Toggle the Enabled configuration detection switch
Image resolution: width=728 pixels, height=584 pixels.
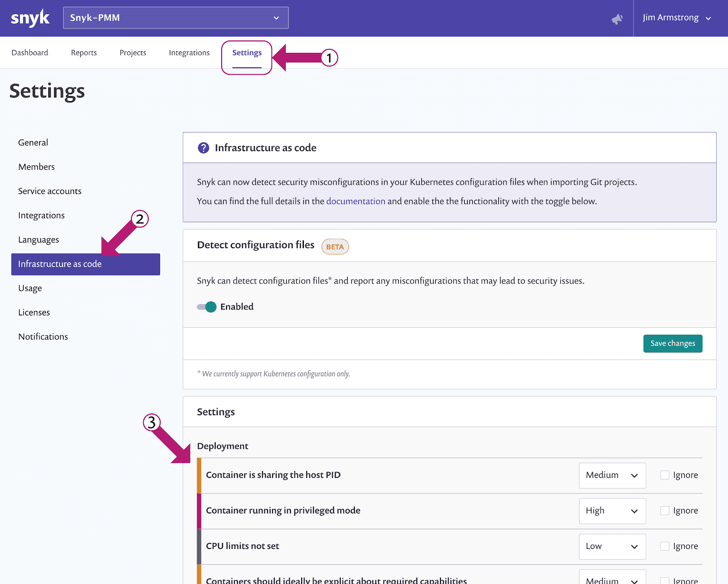tap(207, 307)
